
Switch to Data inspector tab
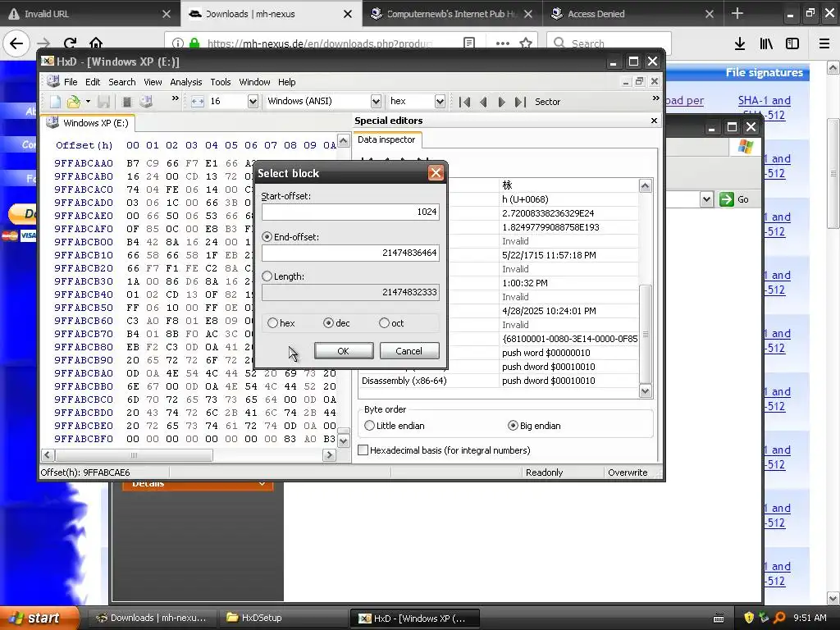(386, 139)
